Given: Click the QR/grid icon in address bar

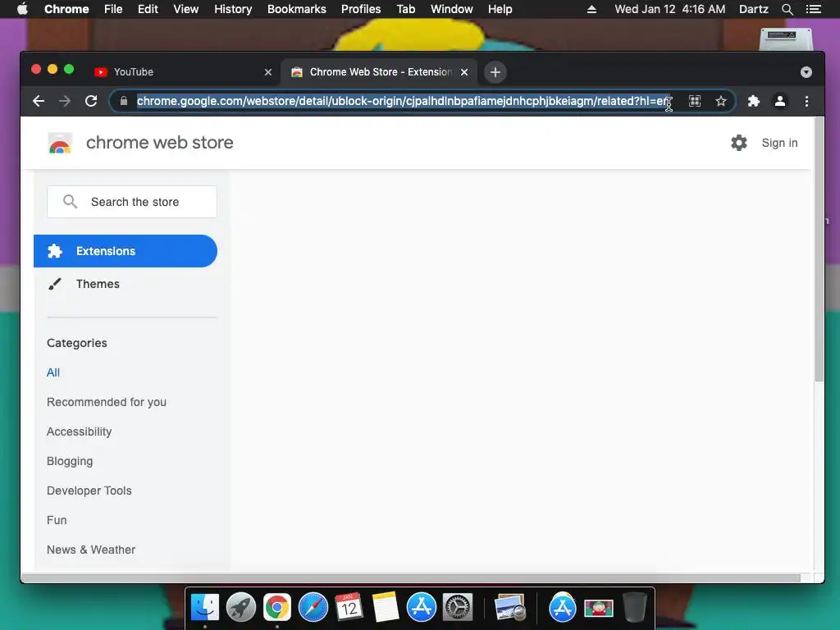Looking at the screenshot, I should click(694, 101).
